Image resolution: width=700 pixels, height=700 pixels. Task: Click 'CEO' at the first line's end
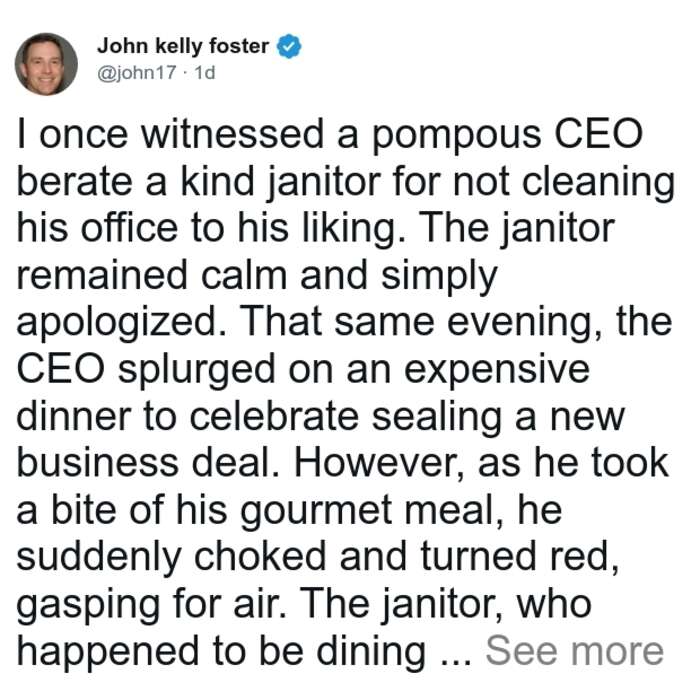coord(599,133)
